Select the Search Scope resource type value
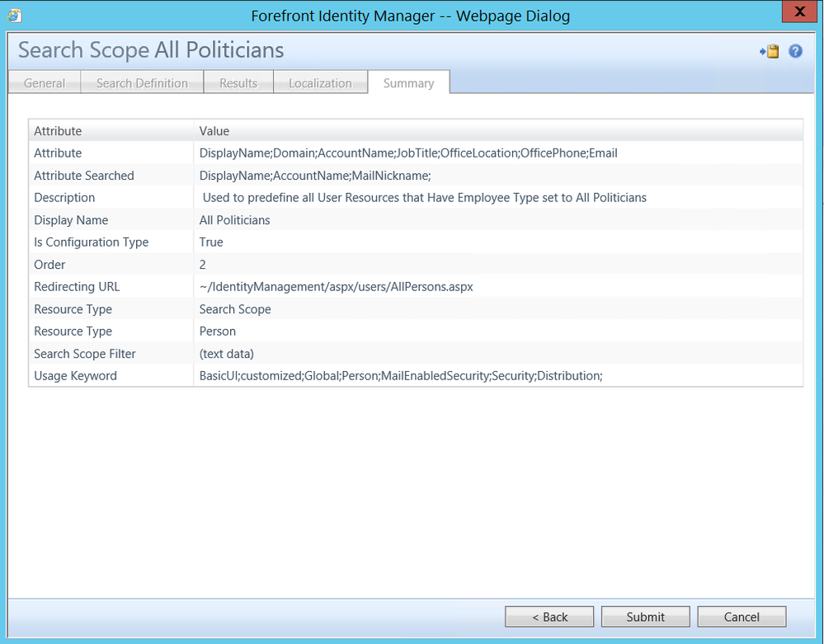 pyautogui.click(x=235, y=309)
